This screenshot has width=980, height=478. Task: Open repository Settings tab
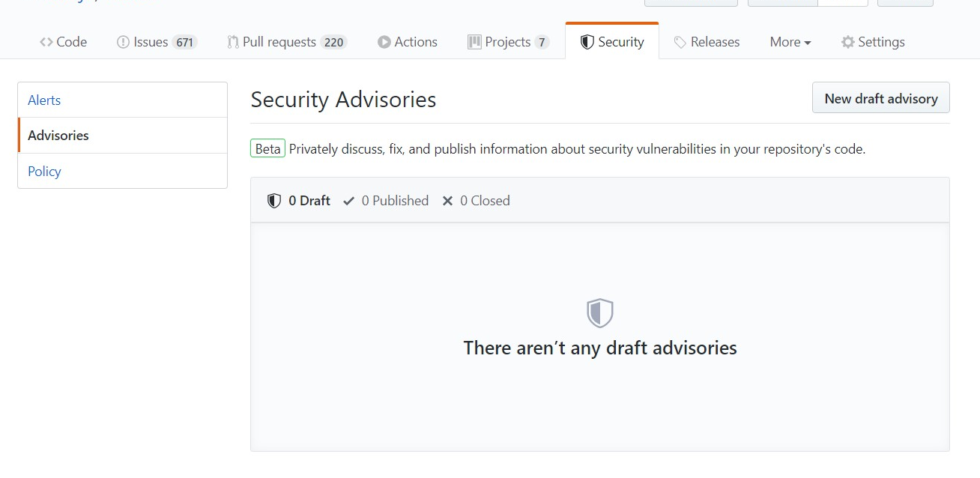(873, 42)
